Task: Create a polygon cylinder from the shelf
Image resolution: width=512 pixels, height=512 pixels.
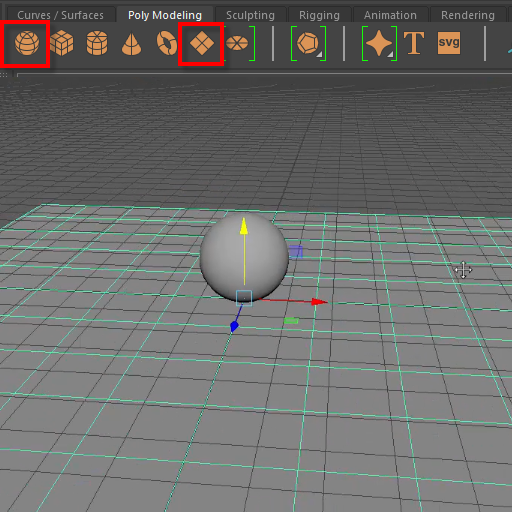Action: 97,43
